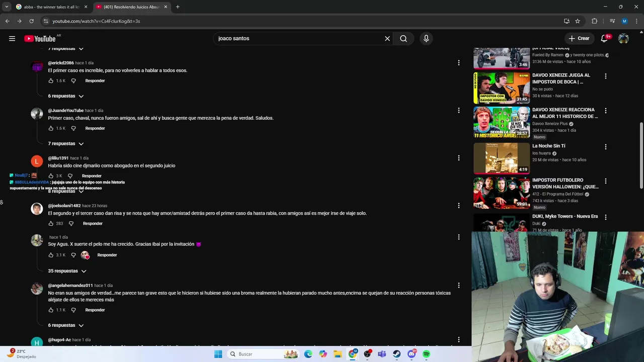
Task: Open @hugo4-Ac channel link
Action: point(59,340)
